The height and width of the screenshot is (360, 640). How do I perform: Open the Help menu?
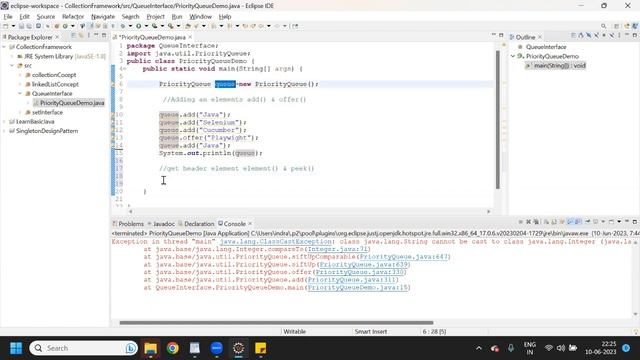point(225,17)
